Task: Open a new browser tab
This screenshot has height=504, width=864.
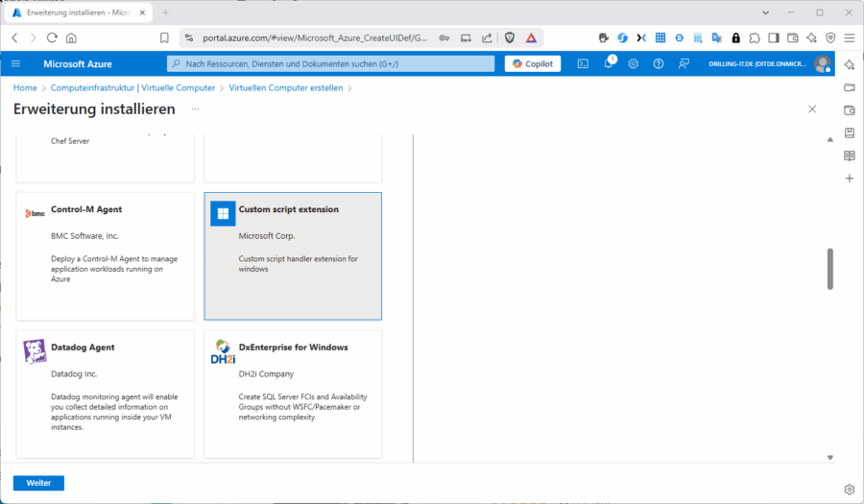Action: pos(165,12)
